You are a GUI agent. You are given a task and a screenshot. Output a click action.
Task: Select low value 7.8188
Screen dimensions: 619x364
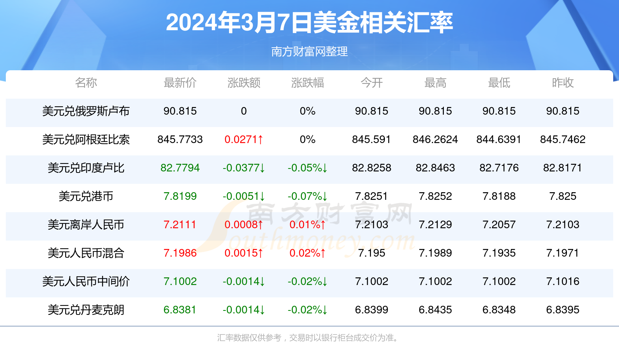[x=499, y=196]
